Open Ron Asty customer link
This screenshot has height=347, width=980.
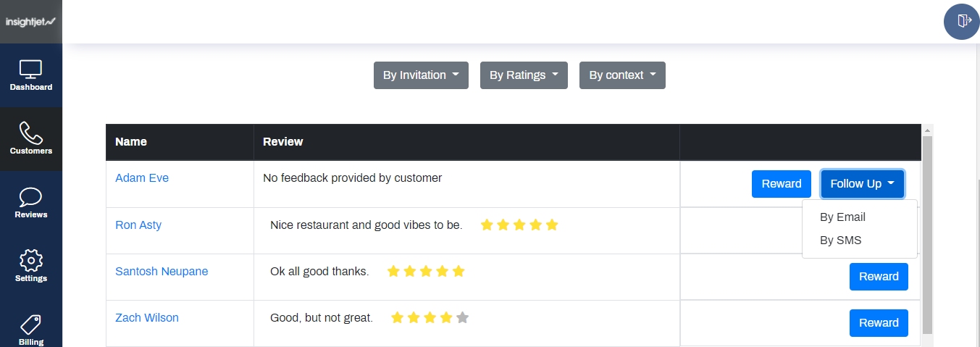click(138, 225)
